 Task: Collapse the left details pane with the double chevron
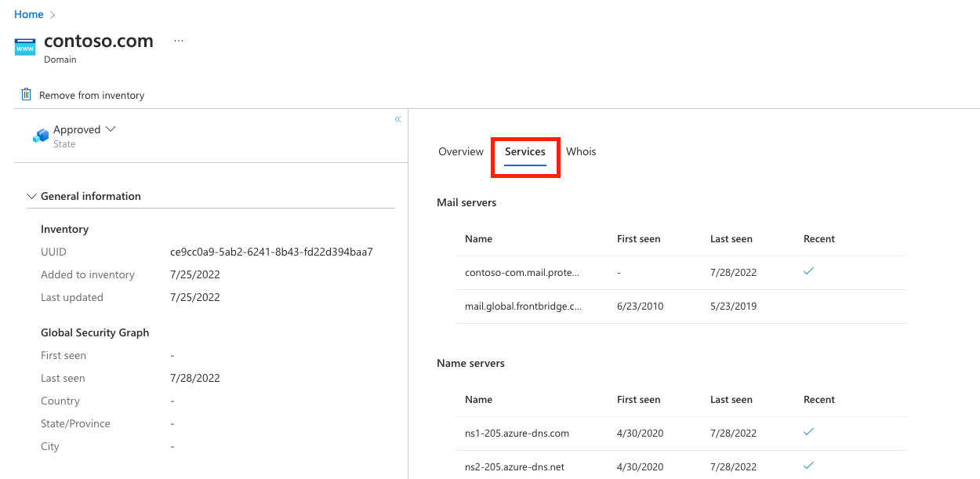pos(397,118)
